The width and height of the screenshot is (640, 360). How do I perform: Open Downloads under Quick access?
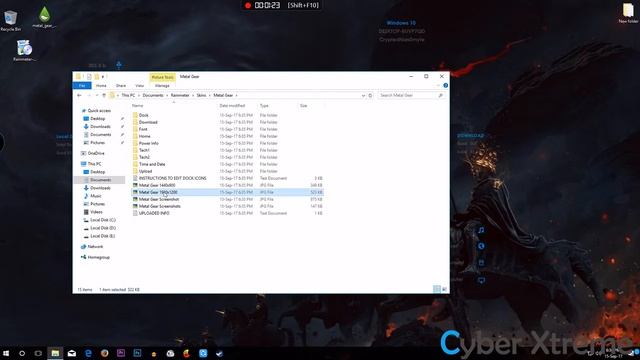click(97, 127)
